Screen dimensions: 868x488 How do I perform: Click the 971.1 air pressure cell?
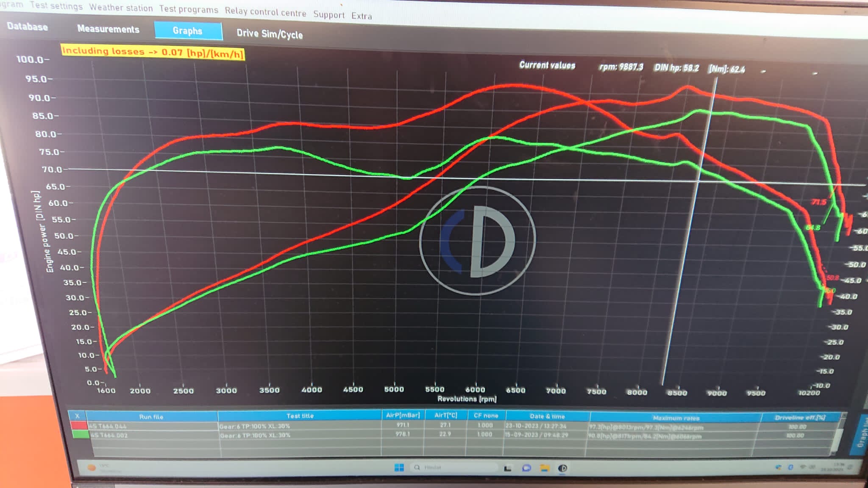coord(403,424)
